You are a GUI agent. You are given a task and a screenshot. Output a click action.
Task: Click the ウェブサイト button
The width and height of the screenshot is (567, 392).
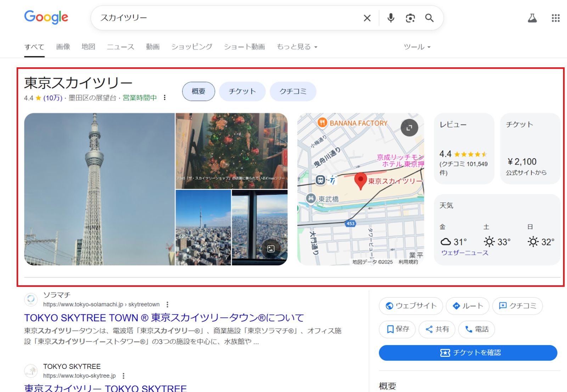tap(411, 306)
